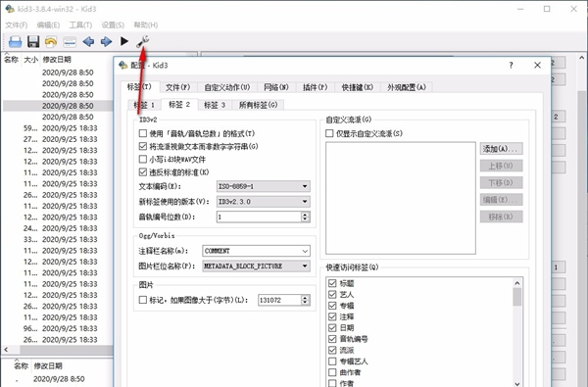Switch to 外观配置(A) tab

tap(407, 87)
